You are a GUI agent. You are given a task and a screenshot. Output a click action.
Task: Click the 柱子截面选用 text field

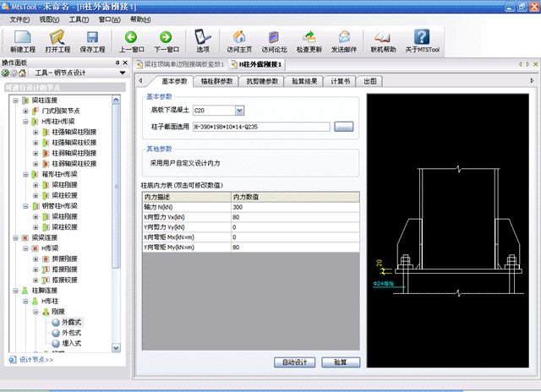point(261,127)
